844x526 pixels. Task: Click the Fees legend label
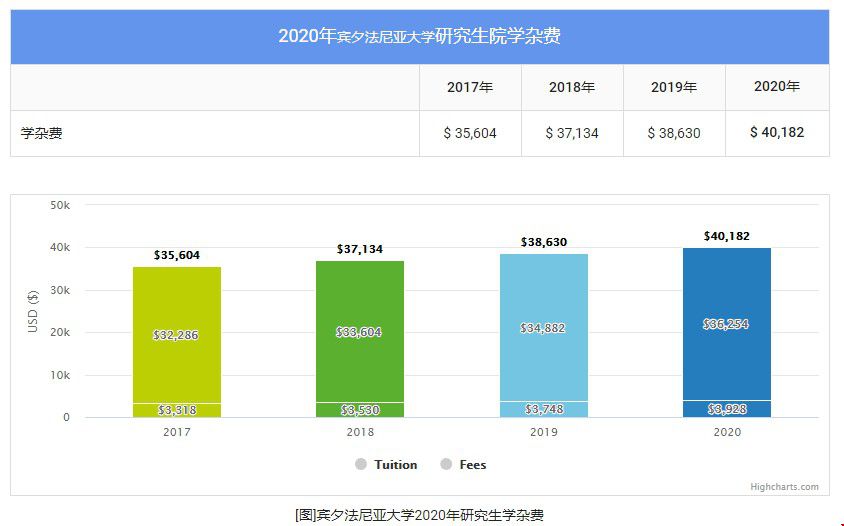click(473, 465)
